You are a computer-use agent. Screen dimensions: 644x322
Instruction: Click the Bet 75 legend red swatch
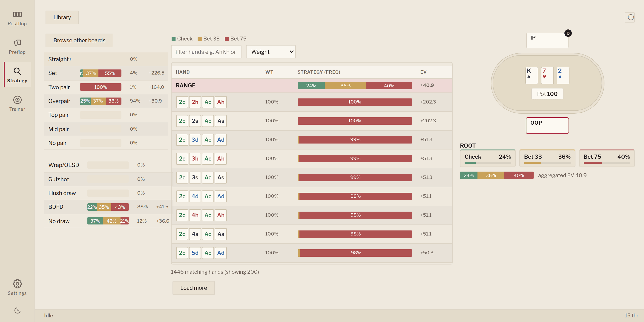tap(227, 39)
